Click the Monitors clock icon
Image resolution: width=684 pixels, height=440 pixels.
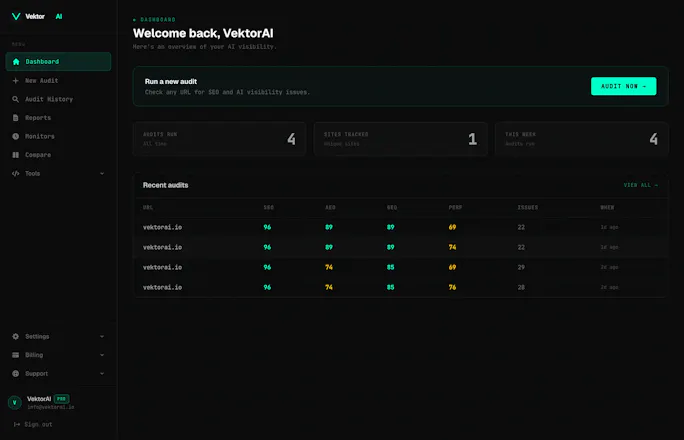pyautogui.click(x=16, y=136)
